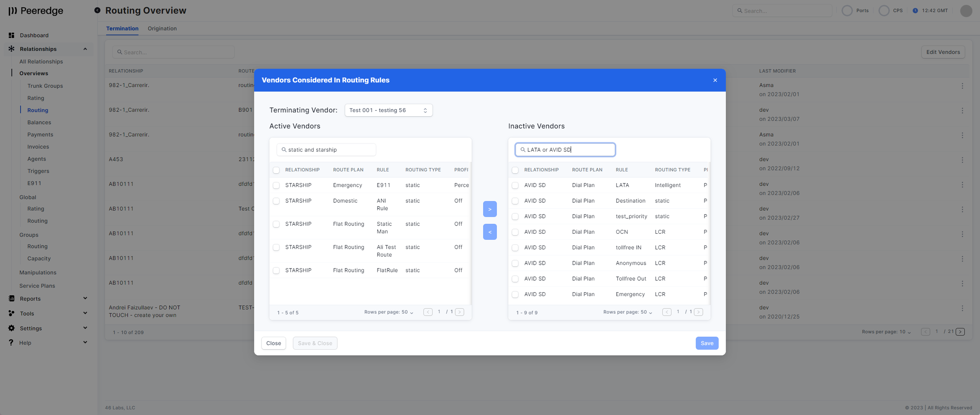Click the Close button in dialog footer
This screenshot has width=980, height=415.
coord(273,343)
